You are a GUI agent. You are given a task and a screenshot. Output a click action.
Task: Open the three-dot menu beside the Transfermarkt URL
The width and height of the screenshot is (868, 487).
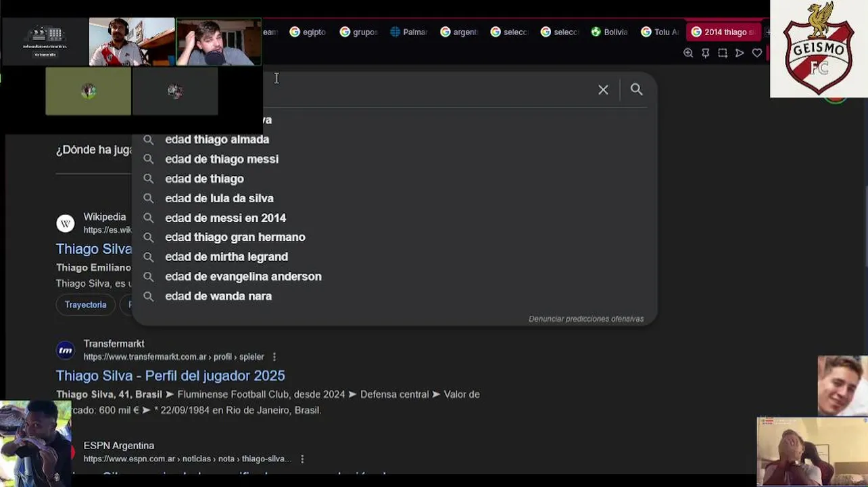(274, 356)
